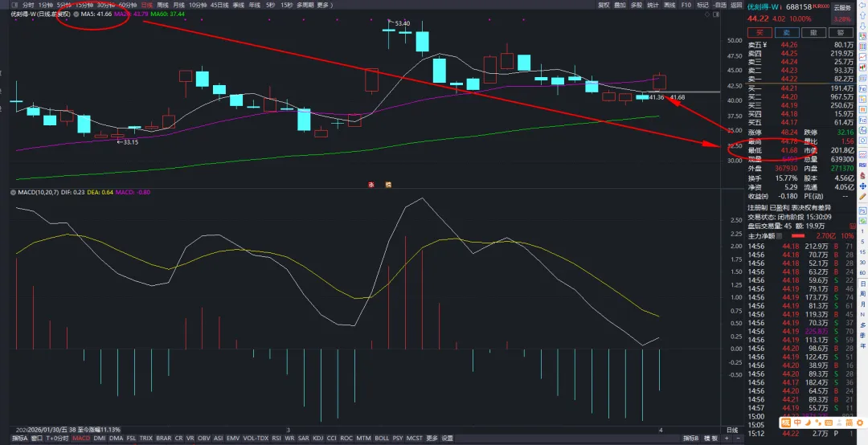868x445 pixels.
Task: Select the 日 period icon in right sidebar
Action: pyautogui.click(x=862, y=284)
